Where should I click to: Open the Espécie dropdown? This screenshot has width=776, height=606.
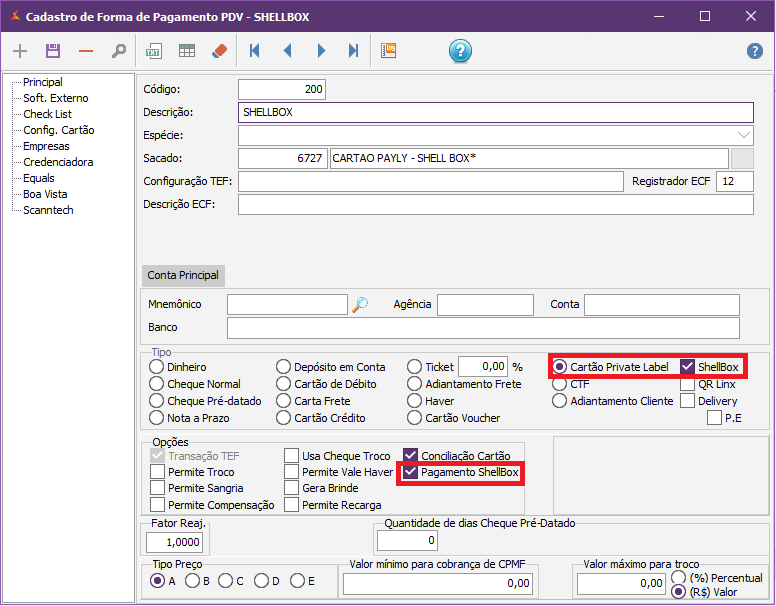743,135
